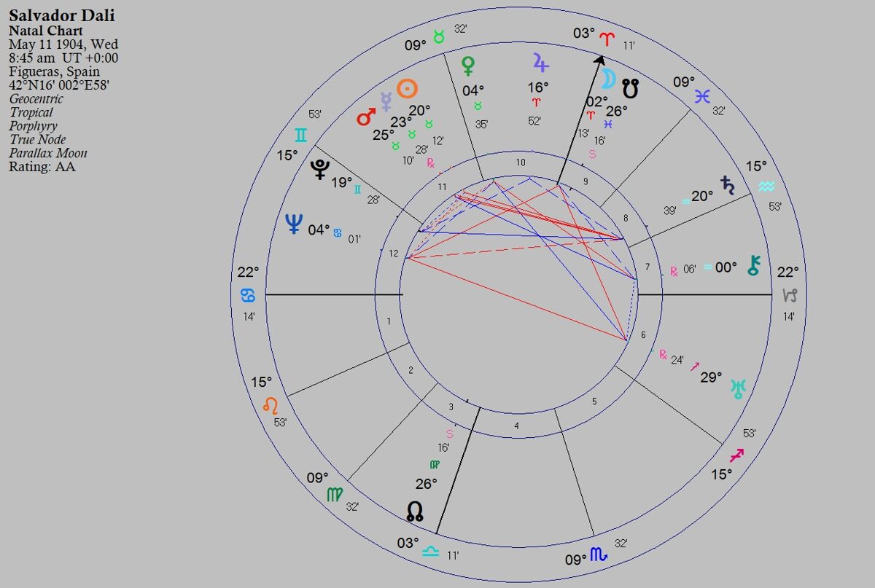Click house number 12 in the inner ring

pyautogui.click(x=394, y=254)
